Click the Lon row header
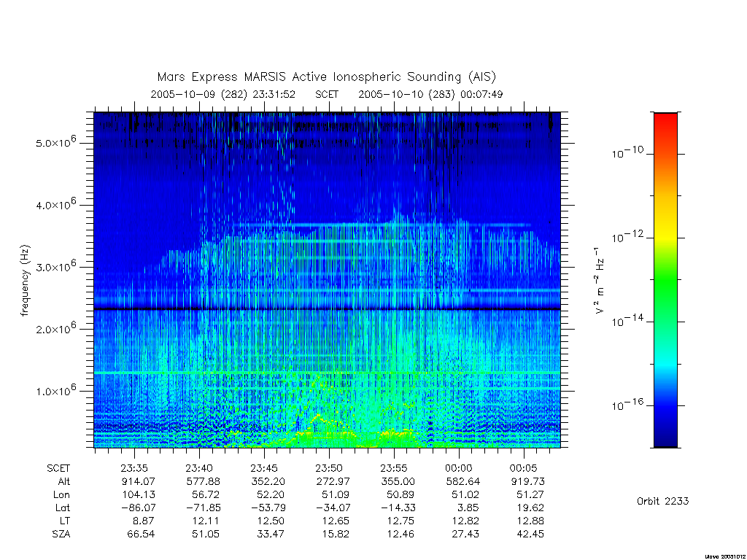Screen dimensions: 747x560 coord(61,495)
